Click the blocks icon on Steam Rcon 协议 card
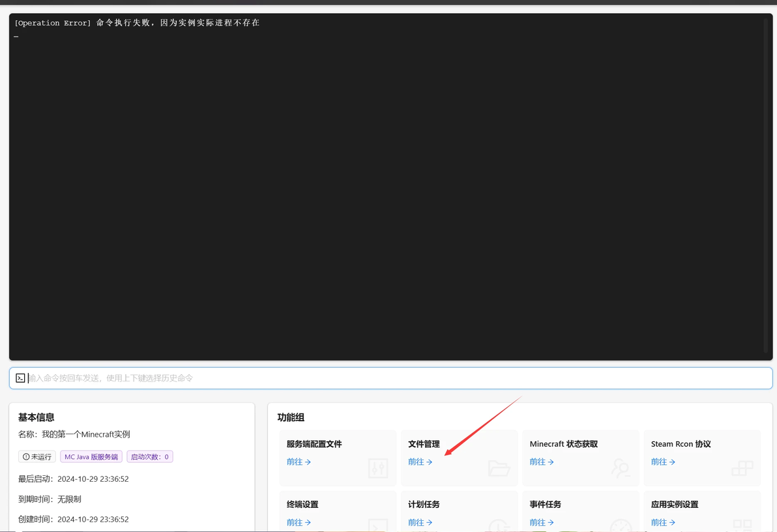This screenshot has height=532, width=777. [742, 467]
